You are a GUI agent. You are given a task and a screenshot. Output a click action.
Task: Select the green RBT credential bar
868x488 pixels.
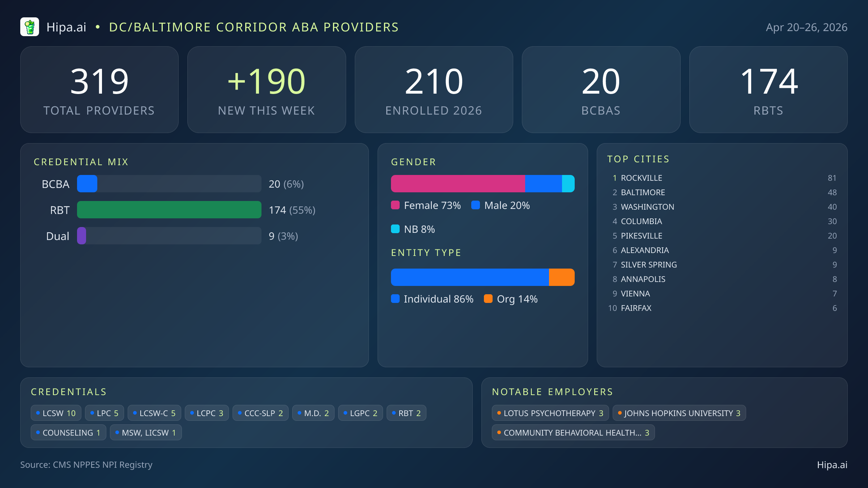click(x=169, y=210)
